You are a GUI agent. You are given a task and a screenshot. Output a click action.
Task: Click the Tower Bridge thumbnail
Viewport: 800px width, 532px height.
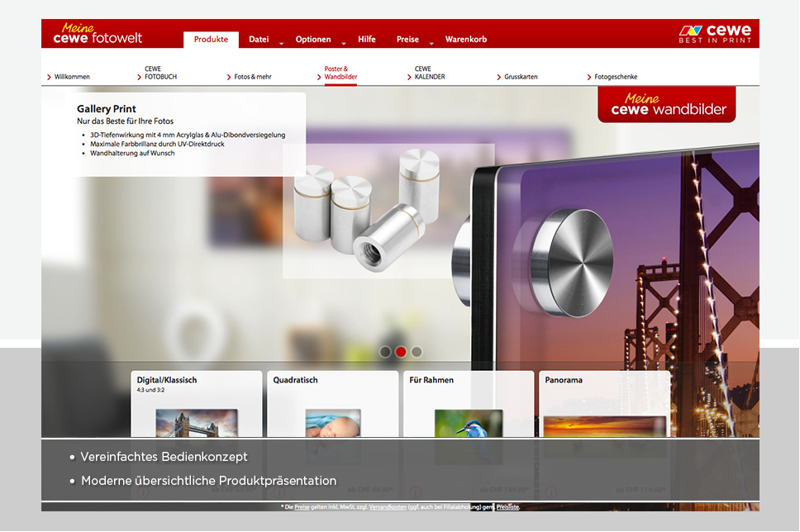(x=197, y=423)
